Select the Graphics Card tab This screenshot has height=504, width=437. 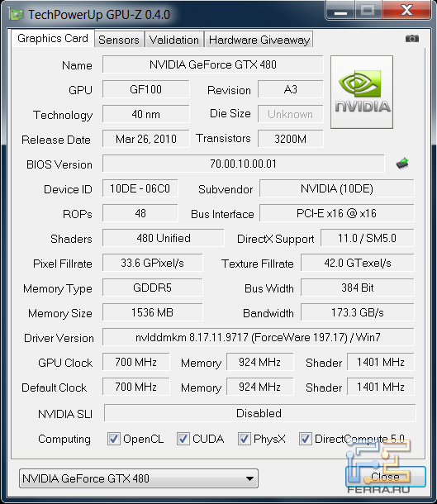coord(53,38)
